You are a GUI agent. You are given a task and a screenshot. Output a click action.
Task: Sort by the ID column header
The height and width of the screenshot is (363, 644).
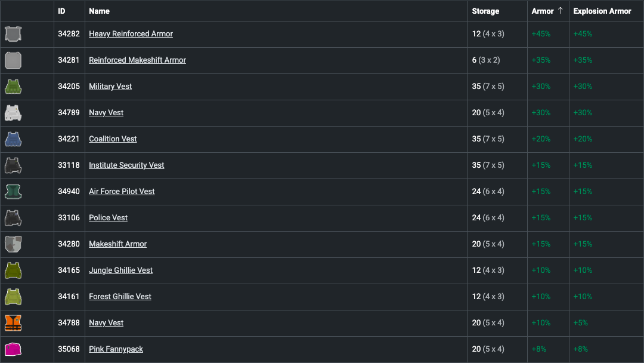(61, 11)
